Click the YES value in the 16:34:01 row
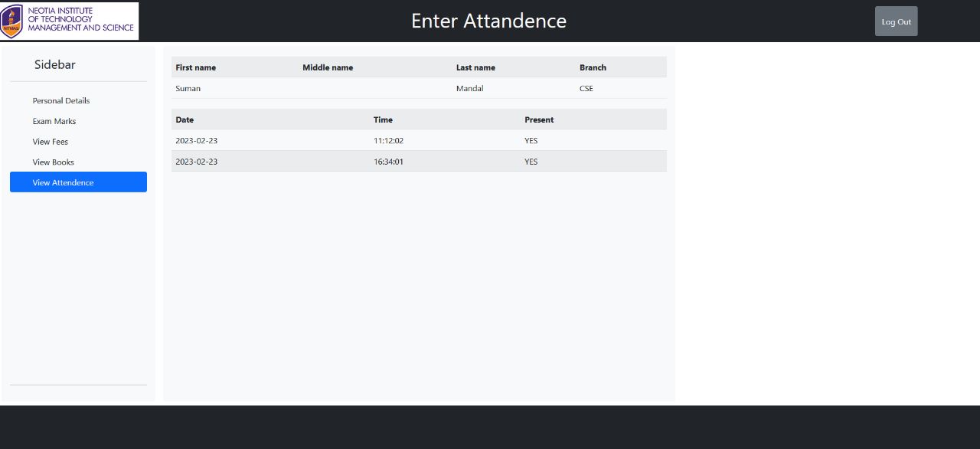This screenshot has height=449, width=980. pos(531,162)
